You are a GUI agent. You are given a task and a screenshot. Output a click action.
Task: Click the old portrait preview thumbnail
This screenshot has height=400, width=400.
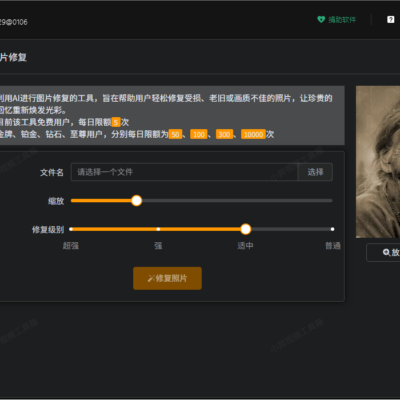tap(378, 162)
